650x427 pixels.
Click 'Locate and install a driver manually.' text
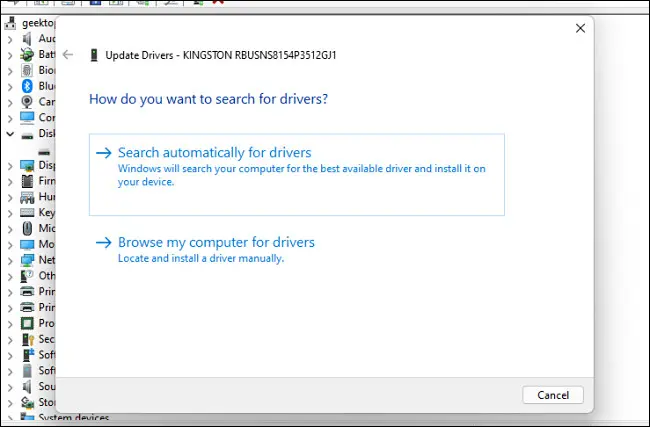coord(201,258)
